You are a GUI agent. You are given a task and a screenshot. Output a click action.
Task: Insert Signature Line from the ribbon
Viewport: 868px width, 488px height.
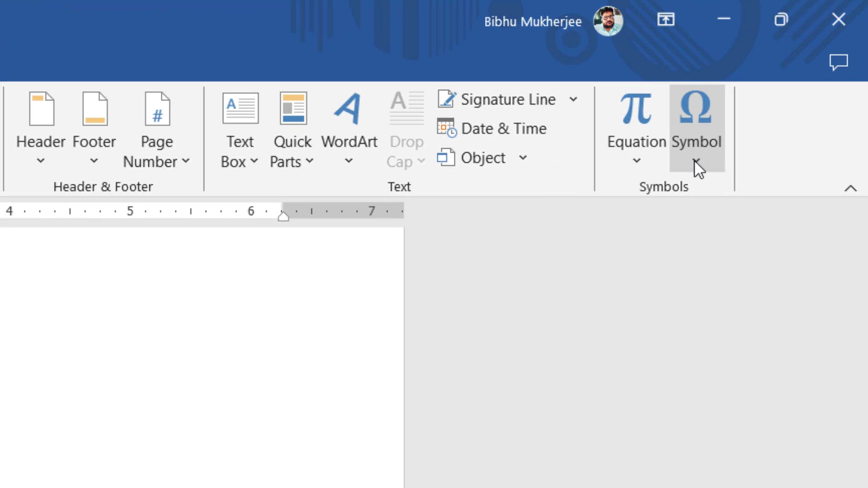point(496,99)
